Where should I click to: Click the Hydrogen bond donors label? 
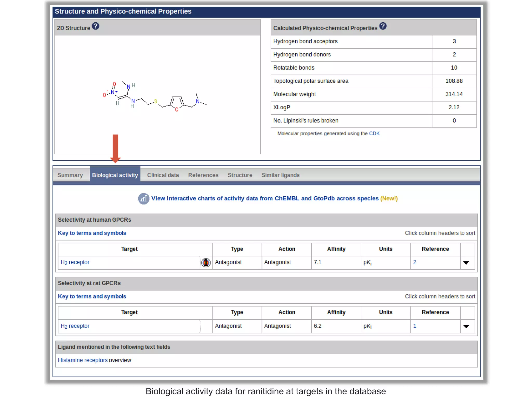[x=302, y=55]
